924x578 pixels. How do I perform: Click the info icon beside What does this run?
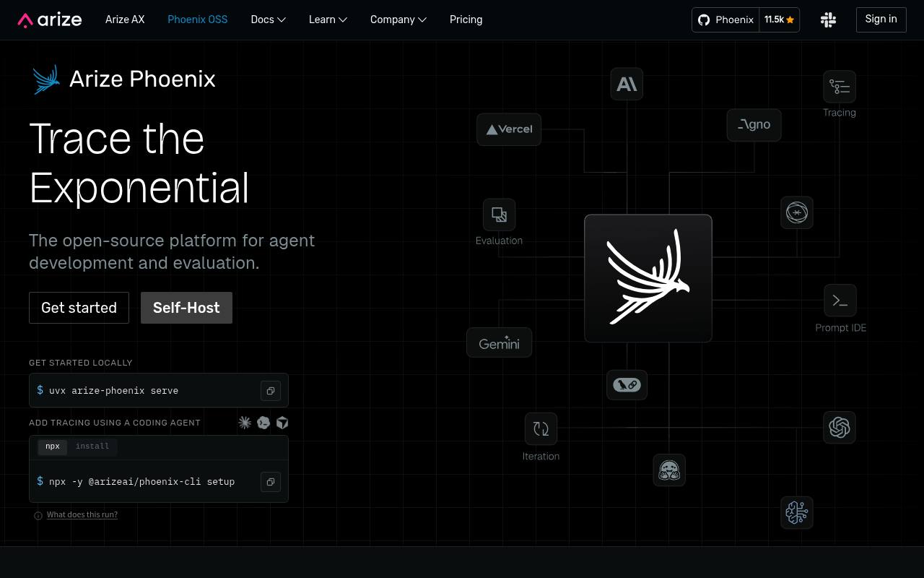[38, 515]
